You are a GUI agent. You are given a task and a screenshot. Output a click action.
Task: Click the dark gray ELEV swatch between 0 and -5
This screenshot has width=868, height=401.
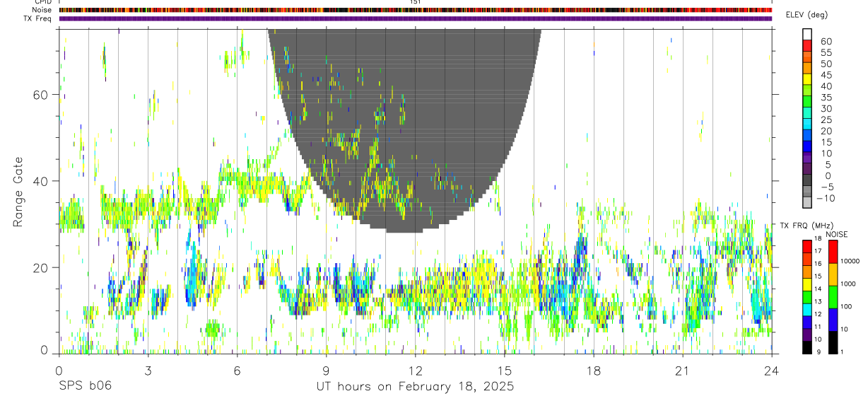click(807, 180)
